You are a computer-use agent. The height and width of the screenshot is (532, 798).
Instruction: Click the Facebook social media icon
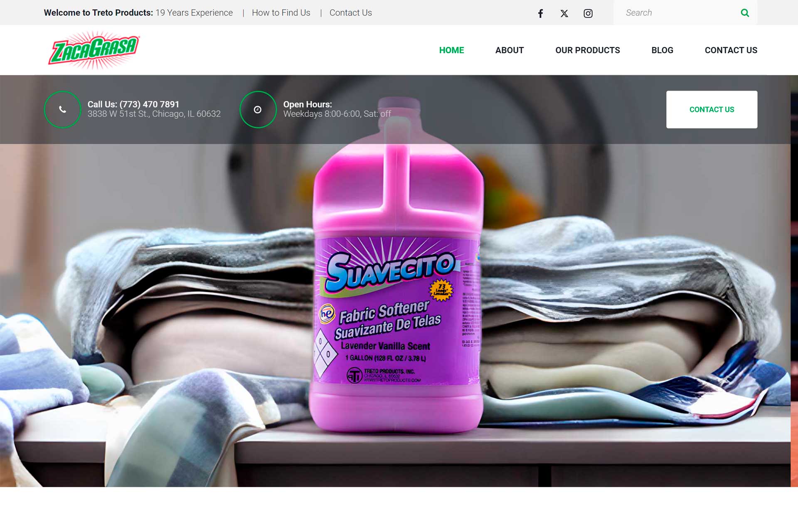(540, 13)
